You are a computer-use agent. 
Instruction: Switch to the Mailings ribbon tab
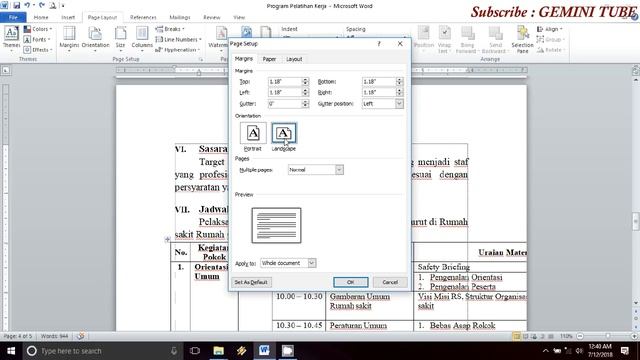(180, 17)
